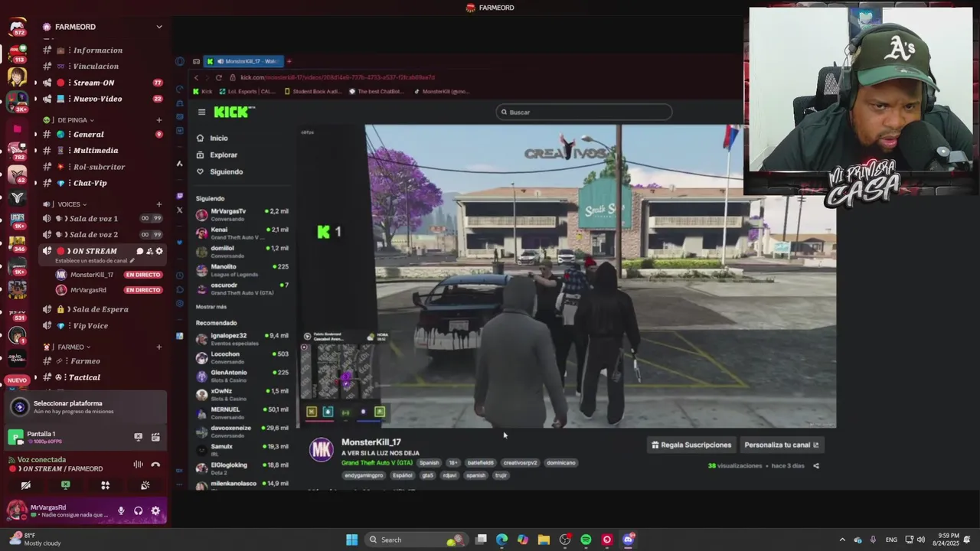
Task: Open Kick hamburger menu
Action: (201, 112)
